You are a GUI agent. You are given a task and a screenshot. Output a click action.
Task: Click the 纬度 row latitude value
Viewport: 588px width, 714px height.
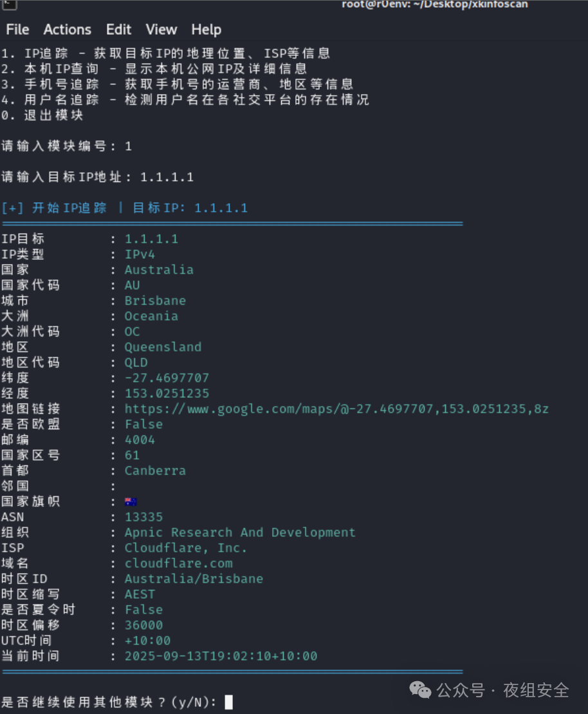[x=167, y=378]
